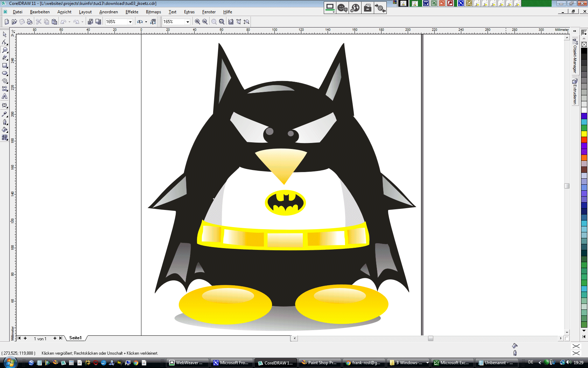Click the taskbar clock showing 19:29

pos(579,363)
